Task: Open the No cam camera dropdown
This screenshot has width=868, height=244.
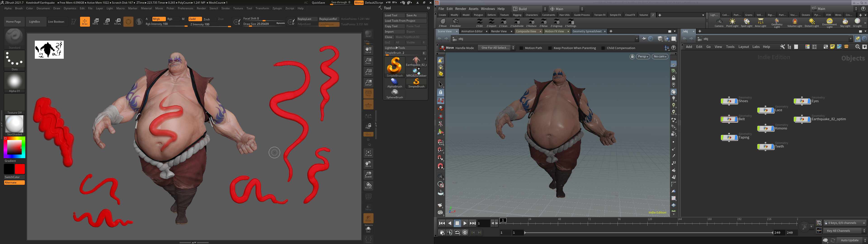Action: coord(660,57)
